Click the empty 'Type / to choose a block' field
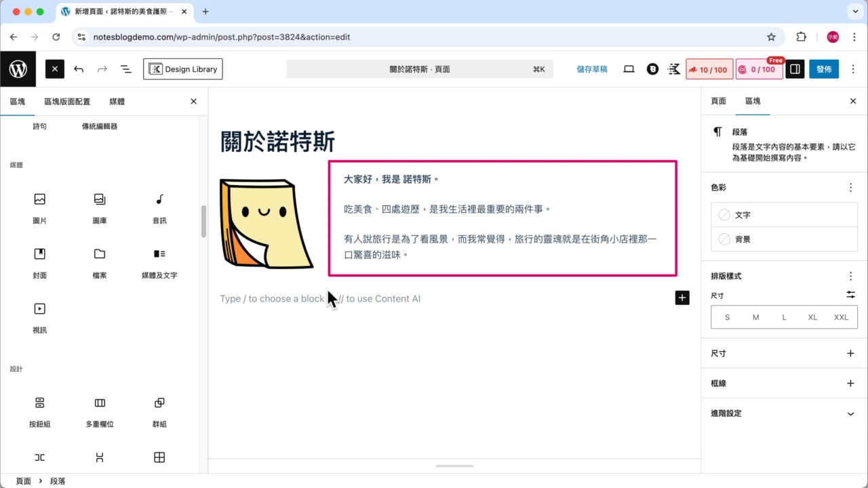868x488 pixels. (x=407, y=298)
